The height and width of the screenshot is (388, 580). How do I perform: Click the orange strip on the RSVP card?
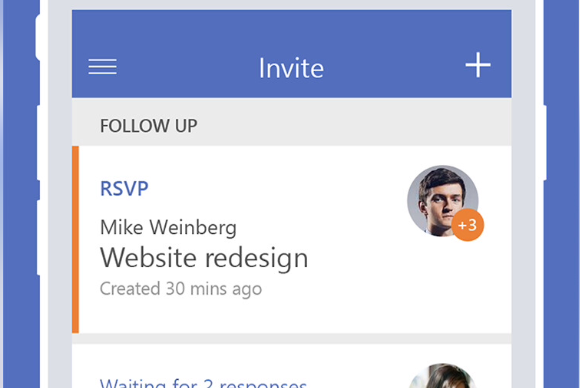[75, 239]
